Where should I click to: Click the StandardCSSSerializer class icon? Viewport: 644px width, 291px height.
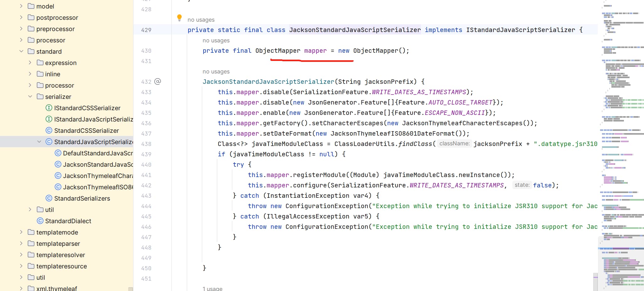[x=49, y=131]
